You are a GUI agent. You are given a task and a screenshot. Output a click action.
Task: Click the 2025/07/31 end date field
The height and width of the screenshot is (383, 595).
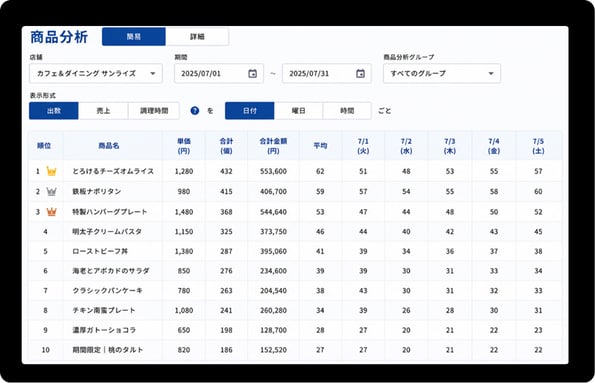coord(327,74)
